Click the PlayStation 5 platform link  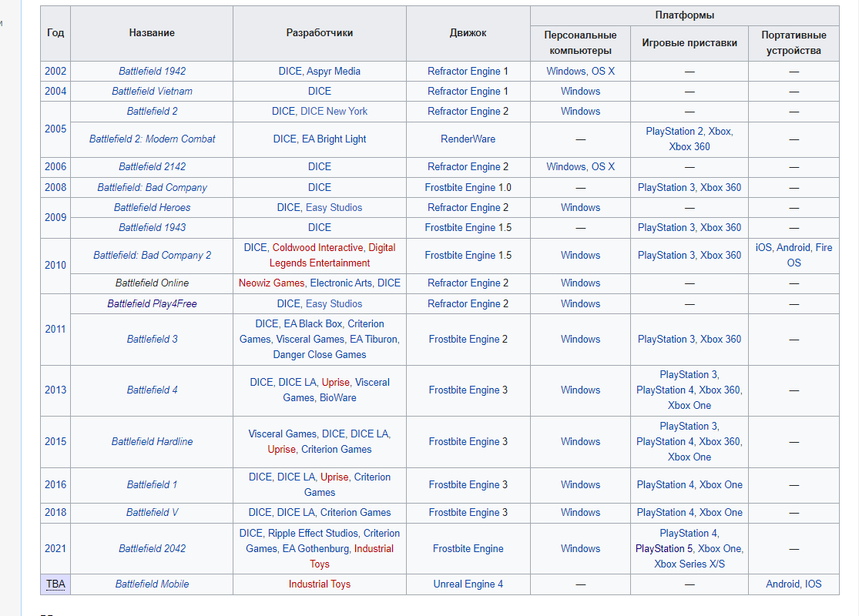(664, 549)
